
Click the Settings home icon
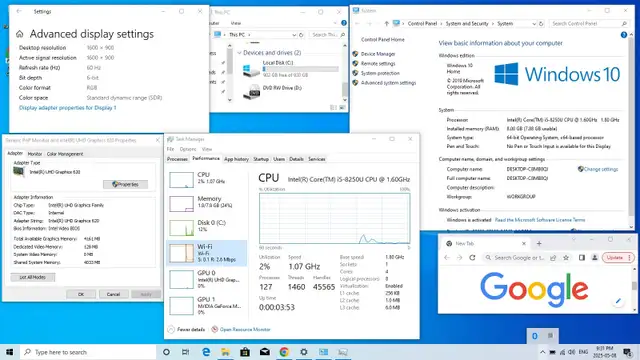pyautogui.click(x=20, y=34)
